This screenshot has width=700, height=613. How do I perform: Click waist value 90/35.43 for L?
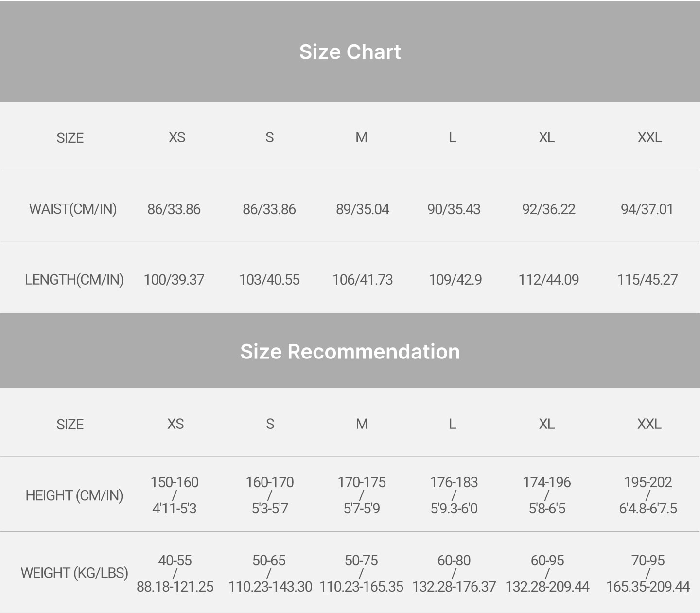click(x=454, y=209)
